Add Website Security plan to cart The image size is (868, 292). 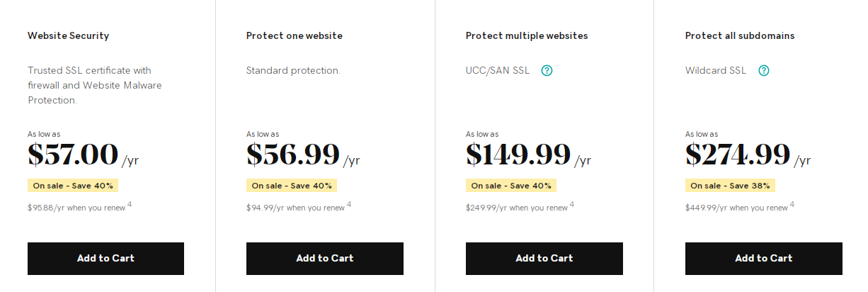click(105, 258)
